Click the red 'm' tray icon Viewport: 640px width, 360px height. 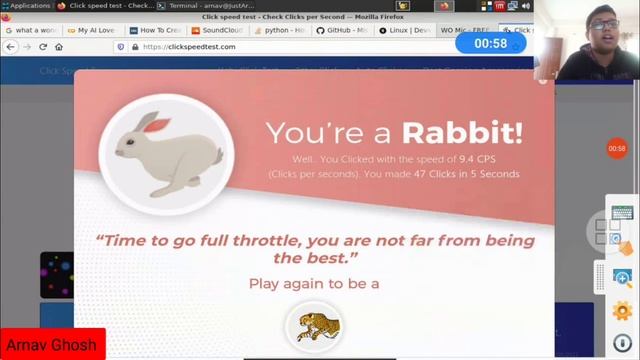pyautogui.click(x=500, y=6)
